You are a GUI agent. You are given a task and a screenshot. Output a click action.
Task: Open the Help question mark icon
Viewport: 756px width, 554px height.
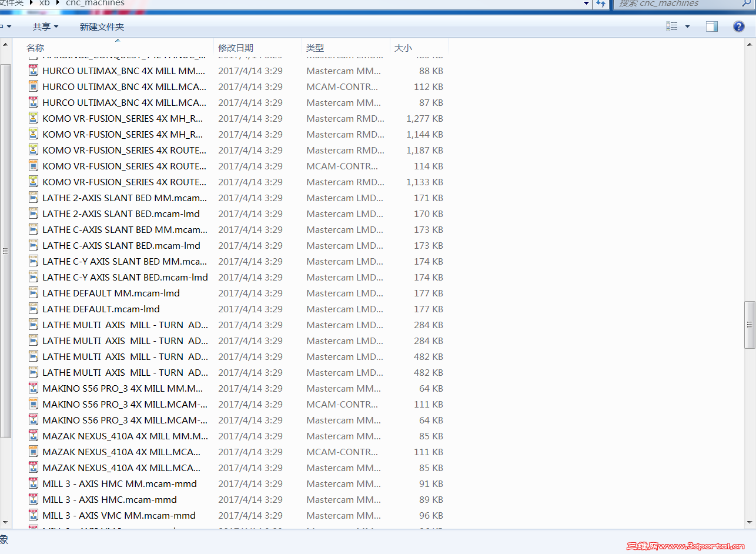tap(739, 26)
